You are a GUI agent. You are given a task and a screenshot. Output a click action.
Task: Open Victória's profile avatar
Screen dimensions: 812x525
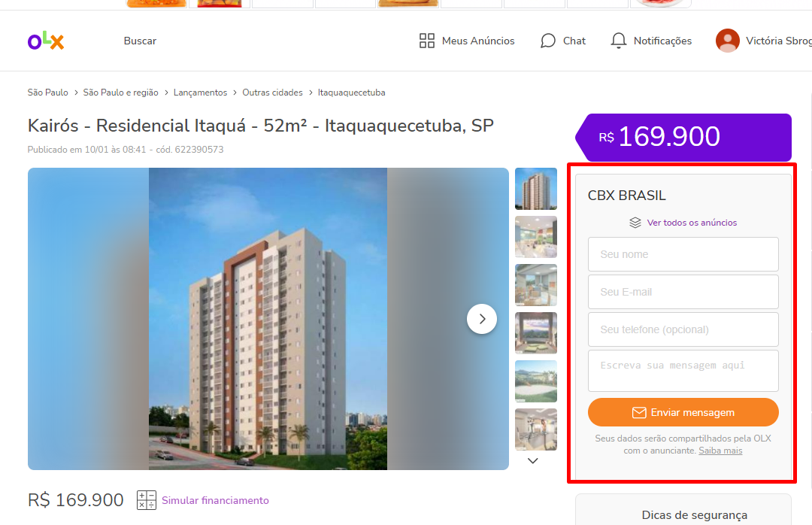[x=728, y=41]
